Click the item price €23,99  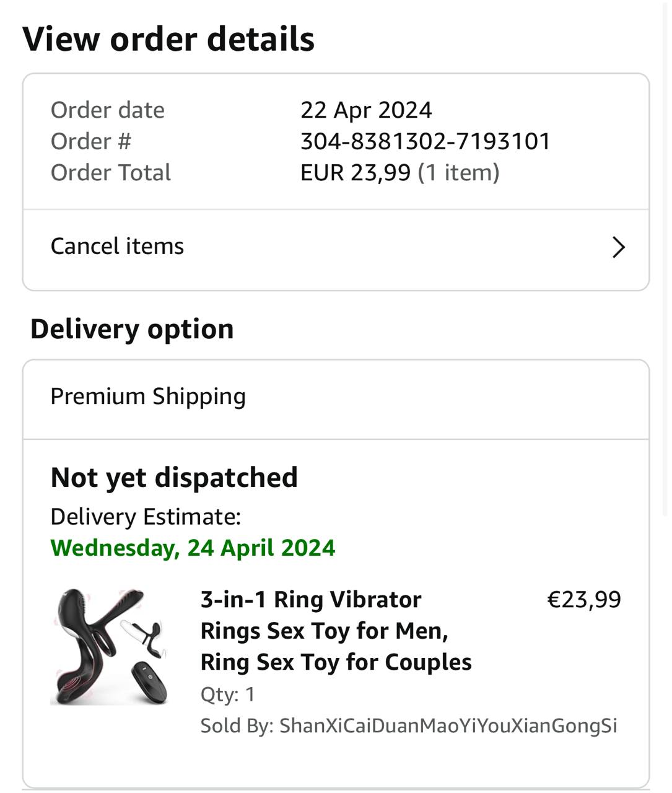click(583, 600)
